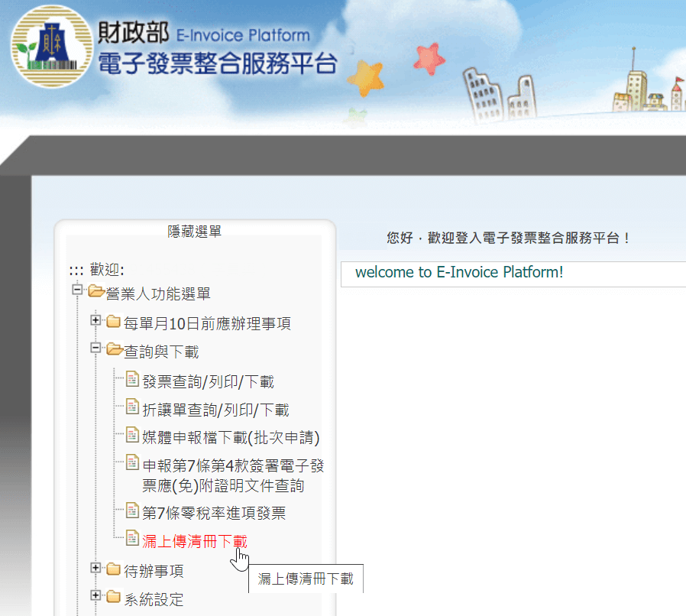This screenshot has width=686, height=616.
Task: Click the 電子發票整合服務平台 title banner
Action: (x=218, y=63)
